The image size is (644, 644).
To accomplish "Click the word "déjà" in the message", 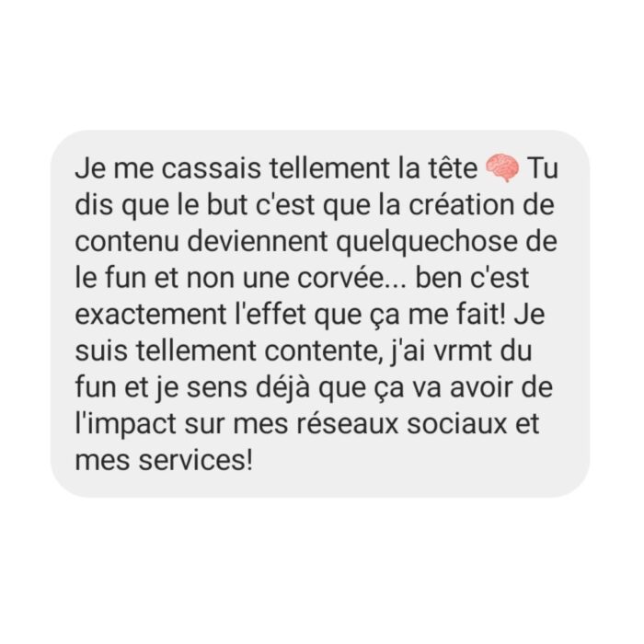I will tap(282, 388).
